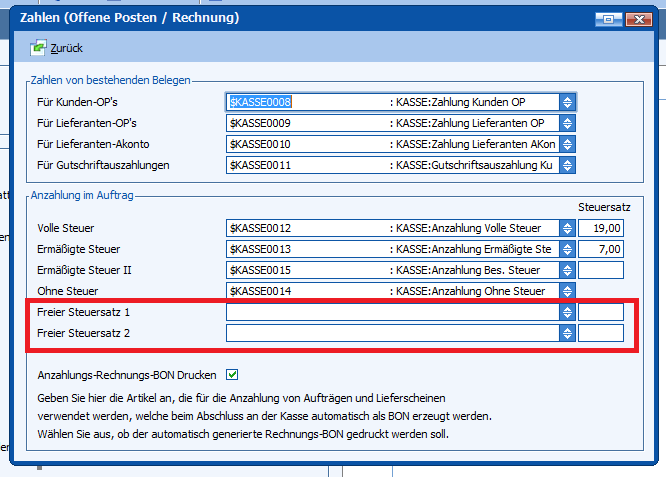The height and width of the screenshot is (477, 666).
Task: Open dropdown for Für Lieferanten-OP's
Action: click(x=567, y=123)
